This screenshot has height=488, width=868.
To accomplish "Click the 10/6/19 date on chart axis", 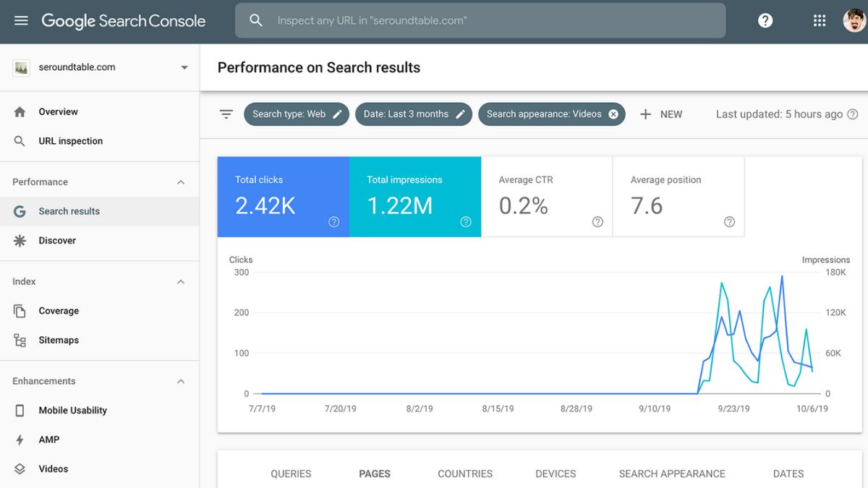I will pos(812,408).
